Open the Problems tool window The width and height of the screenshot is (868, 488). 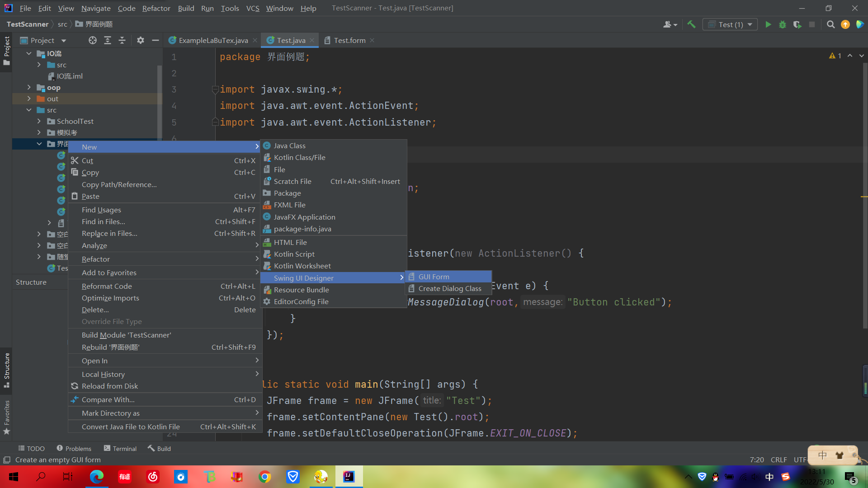pyautogui.click(x=74, y=448)
